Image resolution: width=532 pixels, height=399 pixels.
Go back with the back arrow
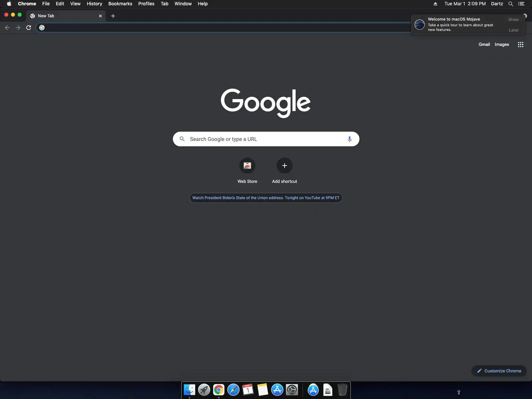tap(7, 28)
